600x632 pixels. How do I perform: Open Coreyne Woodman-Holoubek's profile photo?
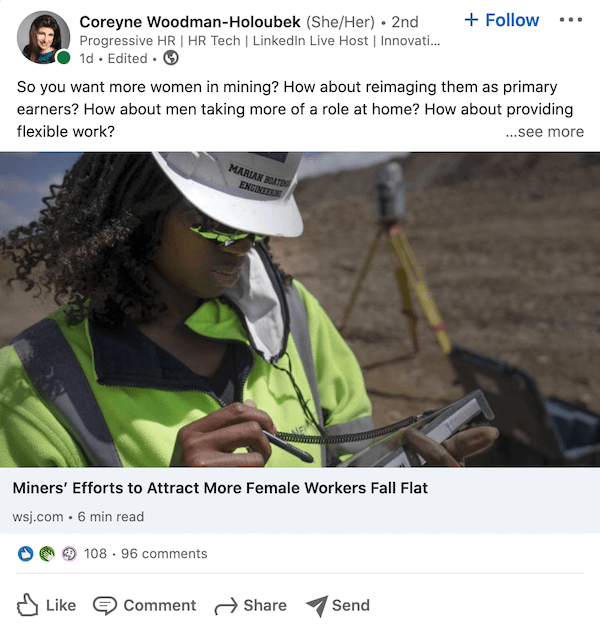click(43, 37)
